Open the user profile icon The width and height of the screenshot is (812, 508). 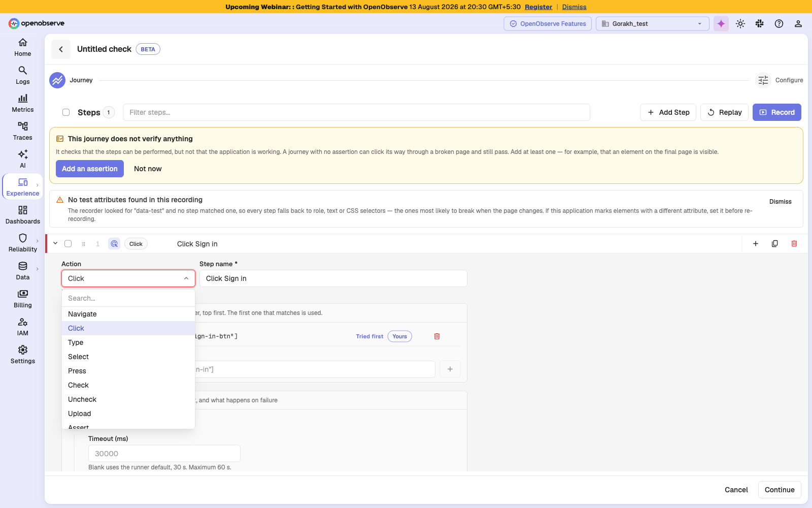798,24
